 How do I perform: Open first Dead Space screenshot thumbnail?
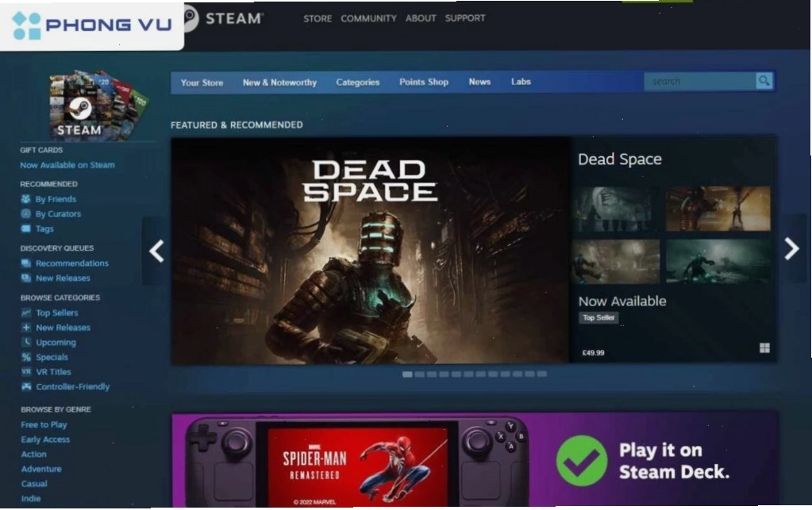[616, 209]
